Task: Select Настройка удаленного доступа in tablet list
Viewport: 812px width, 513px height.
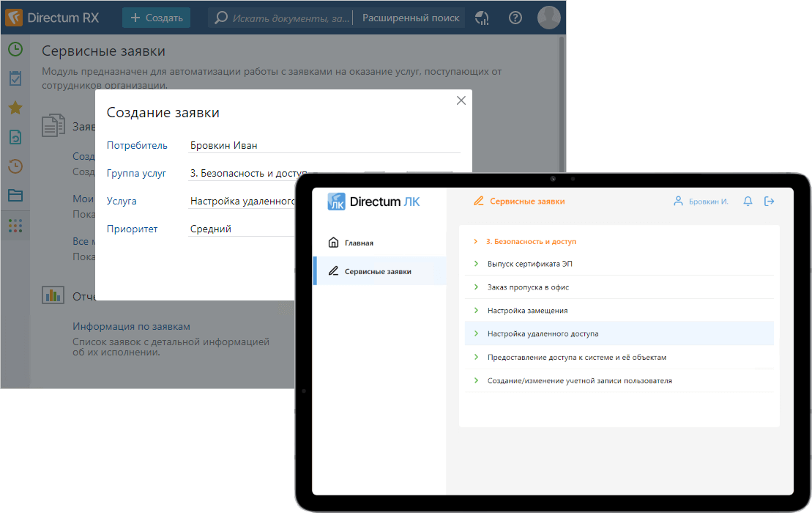Action: (x=619, y=333)
